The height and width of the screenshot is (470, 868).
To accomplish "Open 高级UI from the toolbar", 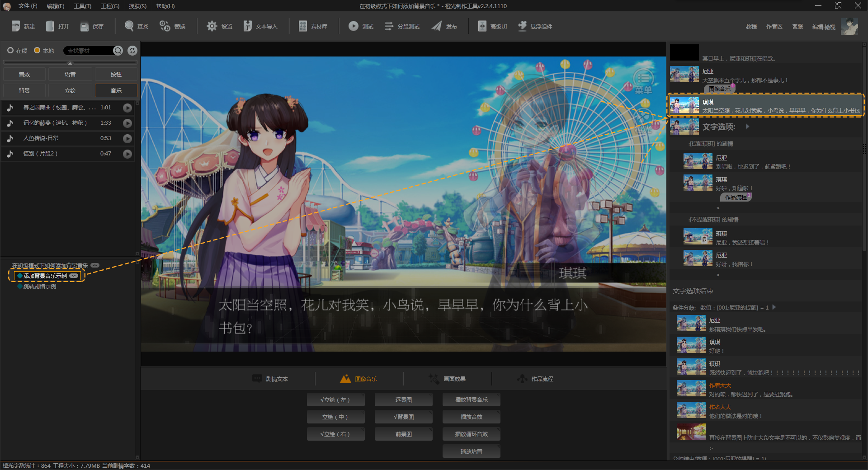I will 482,26.
